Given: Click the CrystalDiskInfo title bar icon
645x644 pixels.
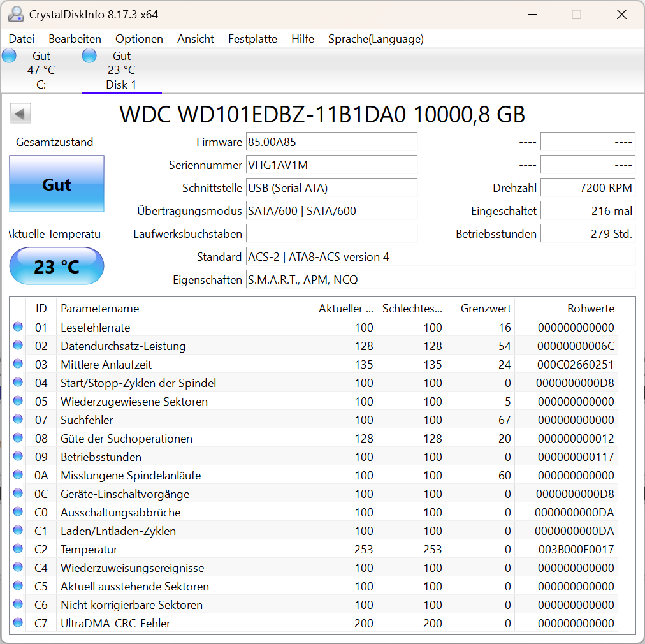Looking at the screenshot, I should [x=15, y=13].
